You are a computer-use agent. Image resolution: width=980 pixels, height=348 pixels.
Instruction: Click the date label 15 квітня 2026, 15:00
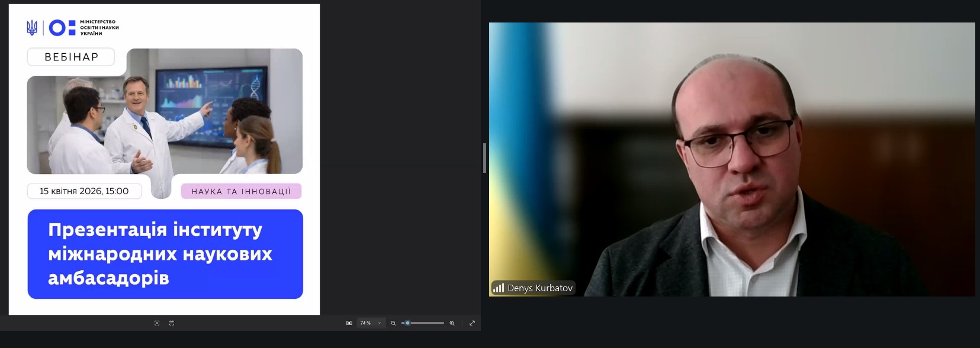click(84, 191)
